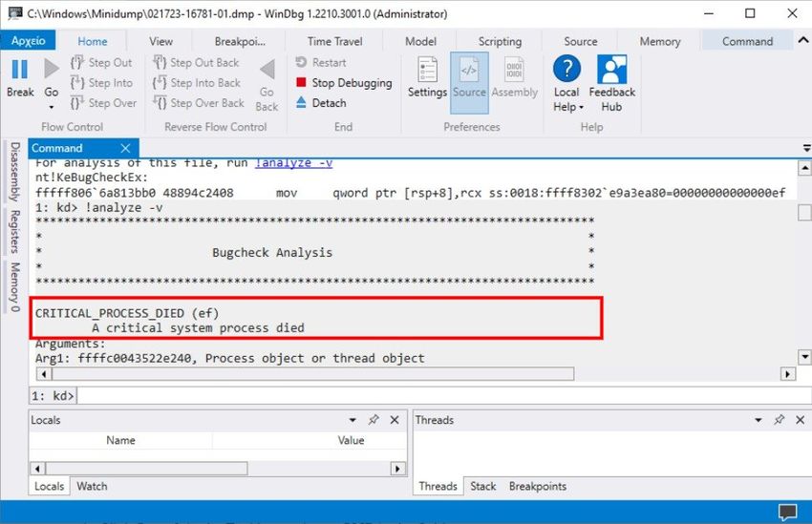The image size is (812, 524).
Task: Click the Command output horizontal scrollbar thumb
Action: [312, 373]
